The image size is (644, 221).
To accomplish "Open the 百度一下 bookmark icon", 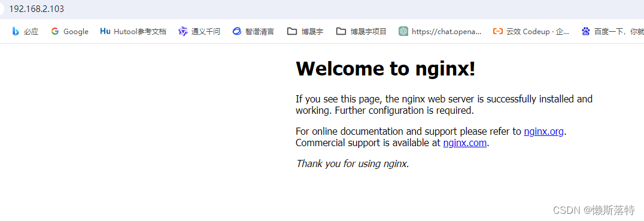I will tap(586, 31).
